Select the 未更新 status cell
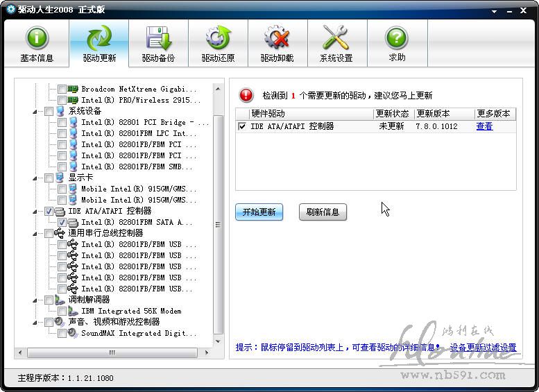The image size is (539, 392). [x=391, y=126]
